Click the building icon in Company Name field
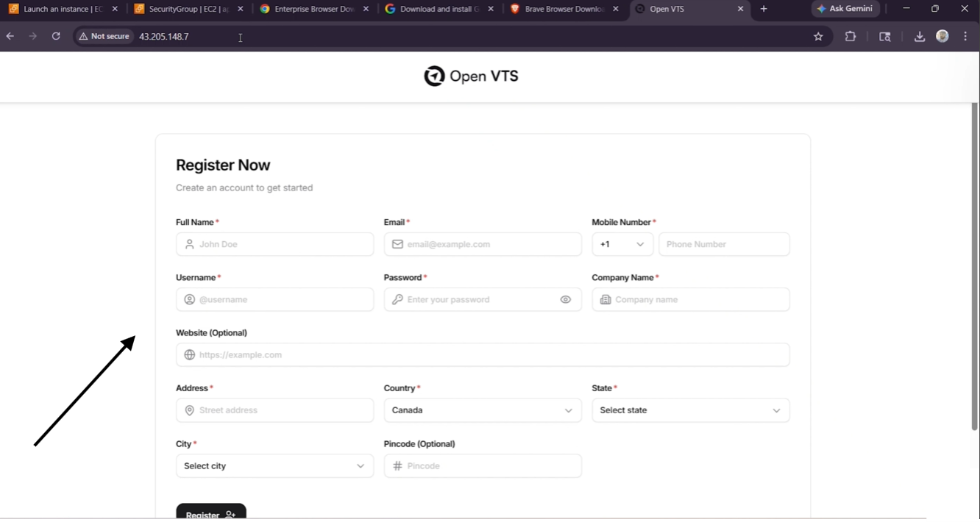980x522 pixels. click(x=606, y=299)
